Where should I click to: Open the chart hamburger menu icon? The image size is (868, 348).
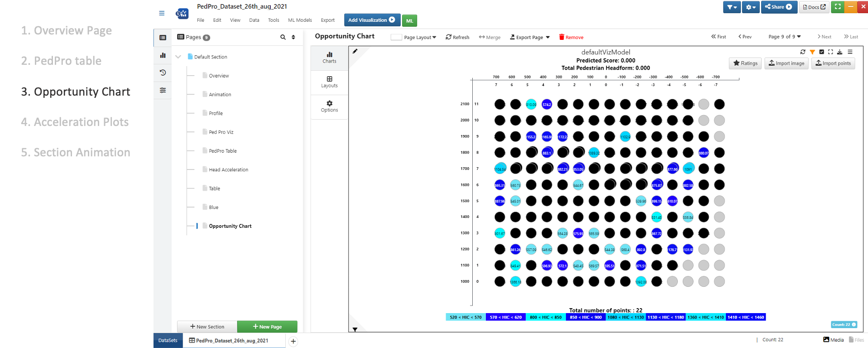tap(850, 52)
